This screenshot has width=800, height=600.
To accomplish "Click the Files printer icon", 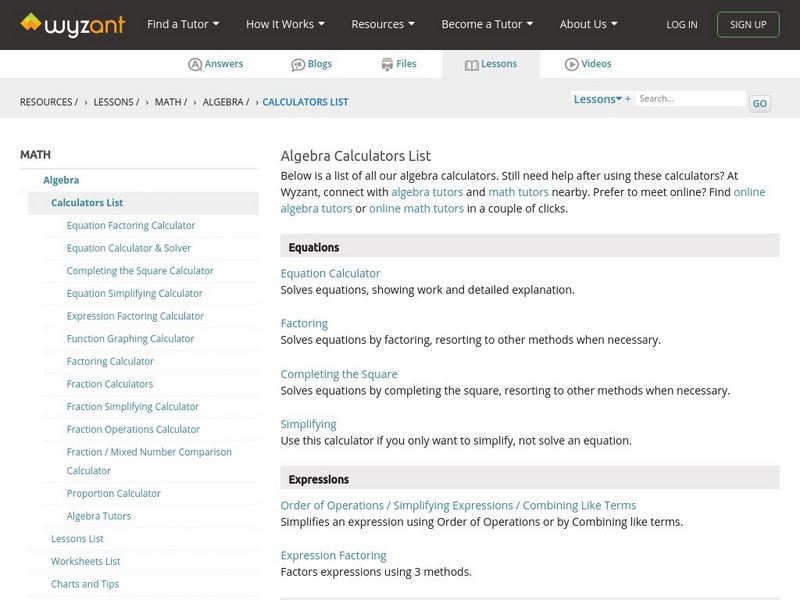I will coord(387,64).
